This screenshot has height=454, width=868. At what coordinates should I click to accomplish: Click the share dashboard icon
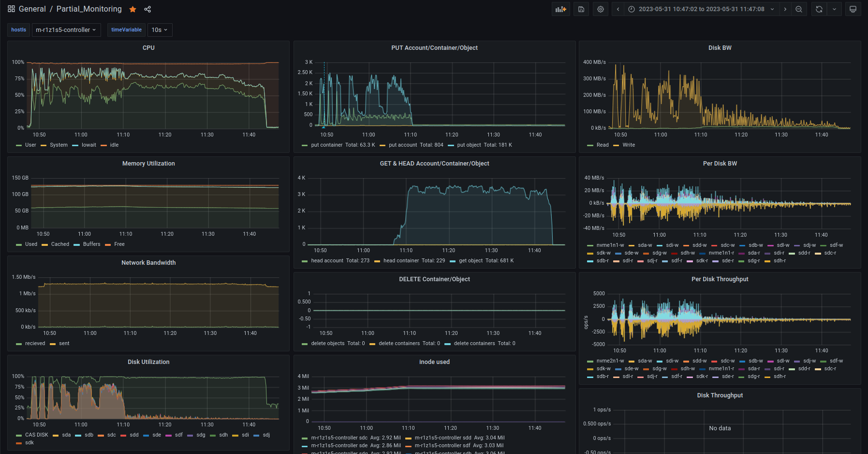[147, 9]
